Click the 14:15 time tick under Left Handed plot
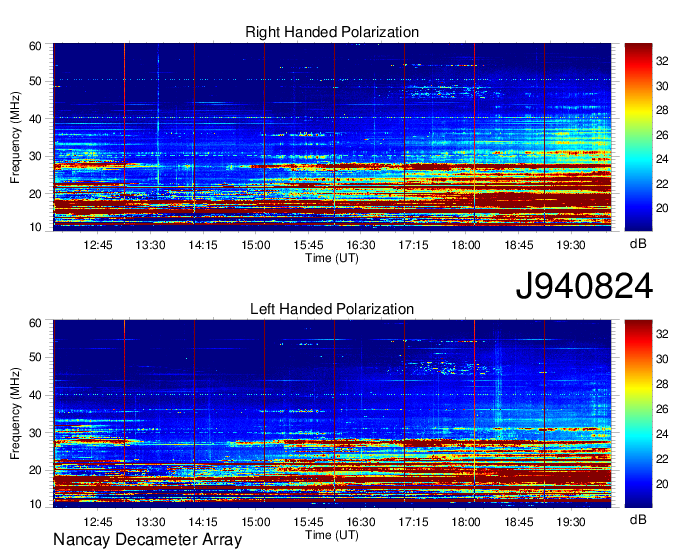Image resolution: width=680 pixels, height=552 pixels. (203, 522)
